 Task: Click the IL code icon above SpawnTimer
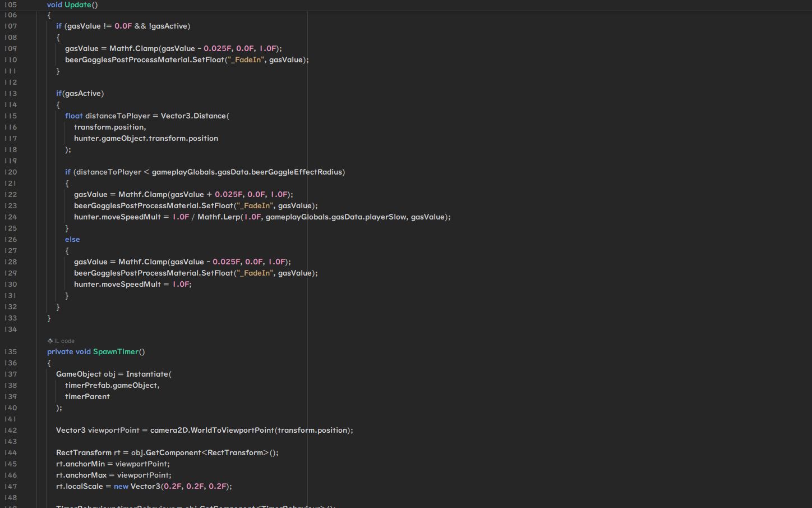click(50, 341)
